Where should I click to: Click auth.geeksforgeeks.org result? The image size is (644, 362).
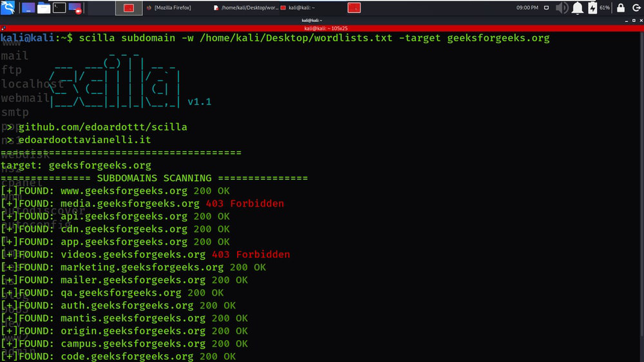coord(127,305)
